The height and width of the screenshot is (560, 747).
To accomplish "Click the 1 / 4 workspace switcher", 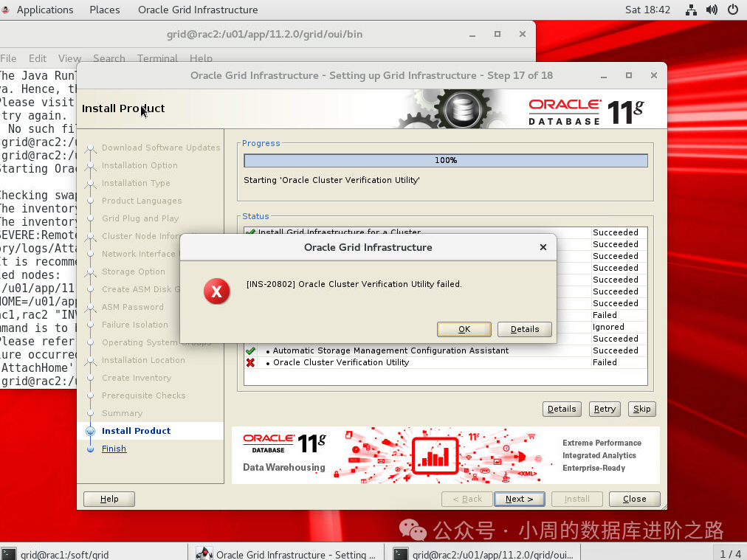I will coord(730,554).
